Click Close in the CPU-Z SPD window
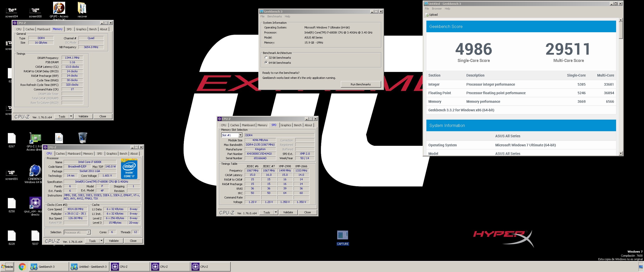The height and width of the screenshot is (272, 644). [307, 212]
